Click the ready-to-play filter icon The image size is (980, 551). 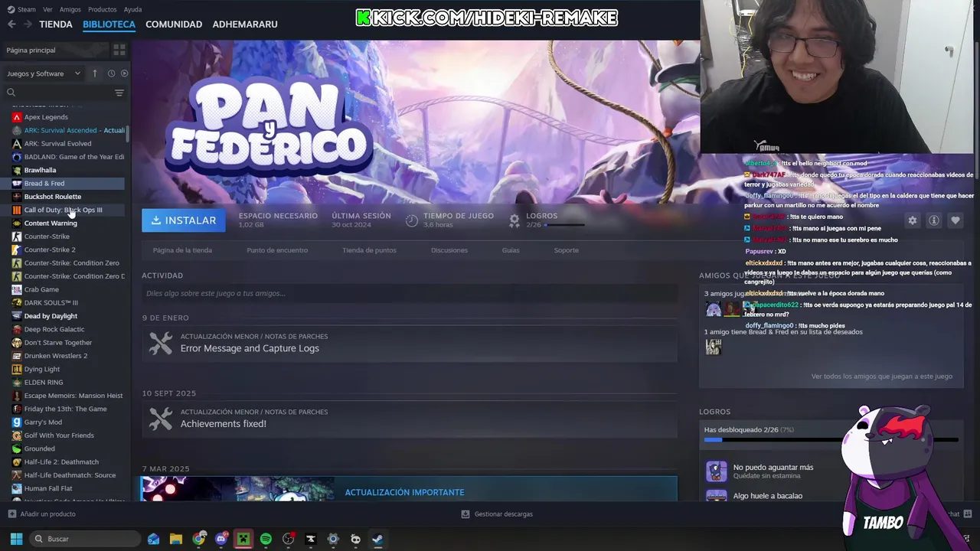click(x=124, y=73)
